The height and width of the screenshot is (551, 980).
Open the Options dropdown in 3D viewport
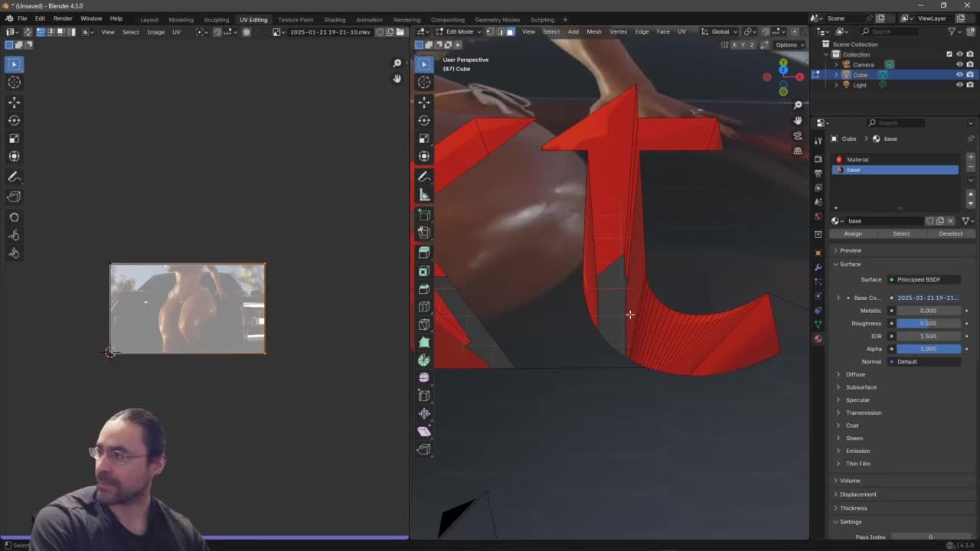coord(789,44)
